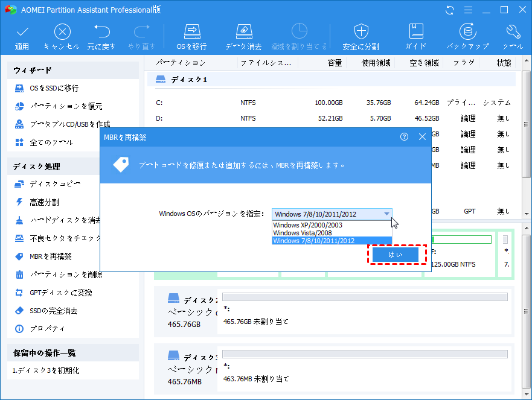Select OSをSSDに移行 wizard
Viewport: 532px width, 400px height.
(x=47, y=88)
